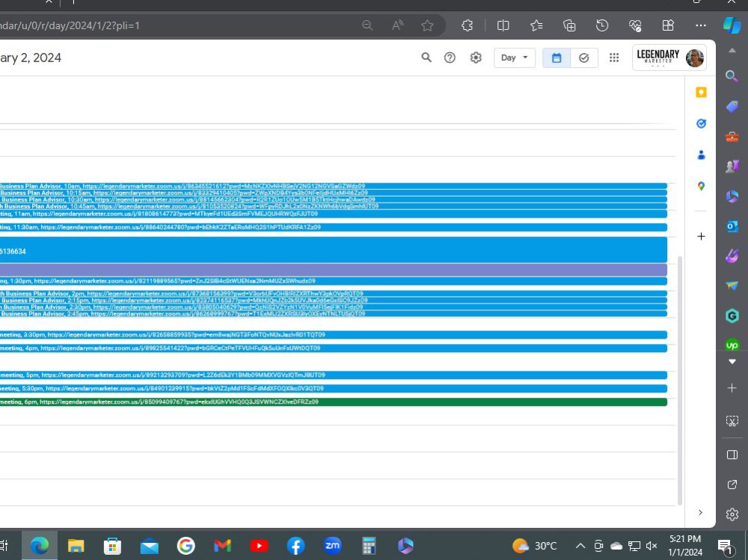
Task: Open the Favorites list
Action: [x=536, y=25]
